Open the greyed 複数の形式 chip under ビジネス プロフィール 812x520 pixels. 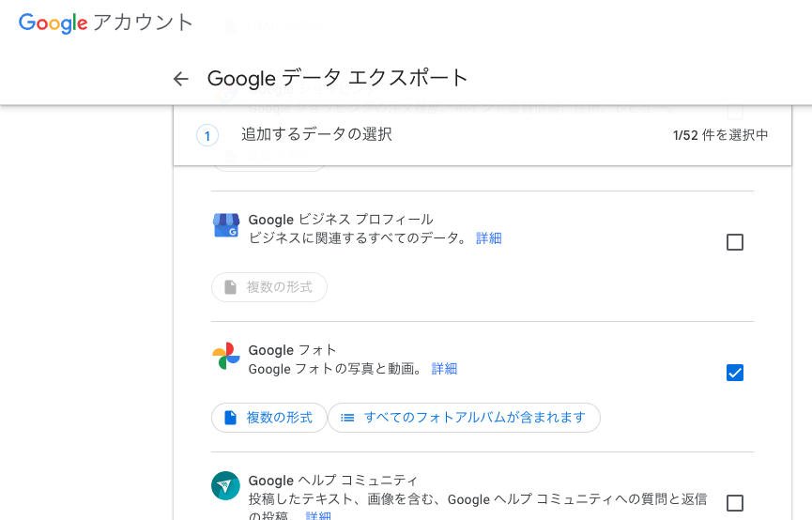[x=269, y=287]
